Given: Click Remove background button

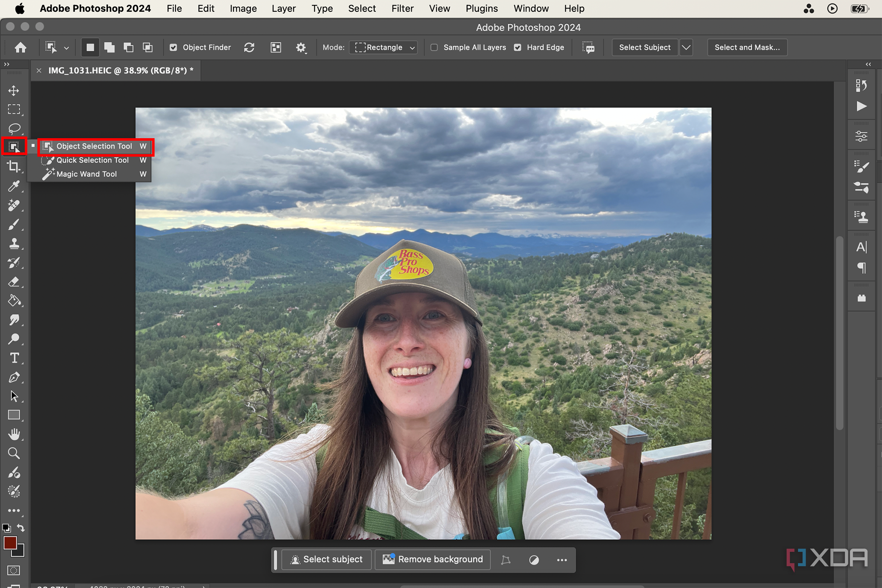Looking at the screenshot, I should click(433, 559).
